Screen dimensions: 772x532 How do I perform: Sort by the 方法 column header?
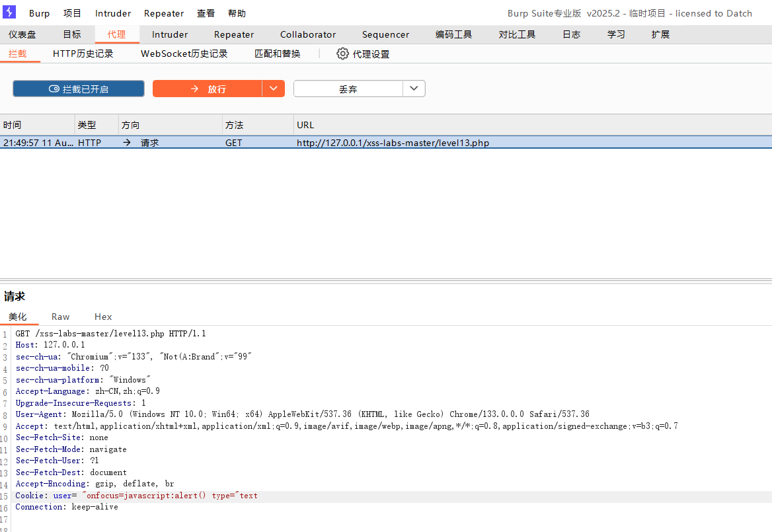click(x=258, y=125)
